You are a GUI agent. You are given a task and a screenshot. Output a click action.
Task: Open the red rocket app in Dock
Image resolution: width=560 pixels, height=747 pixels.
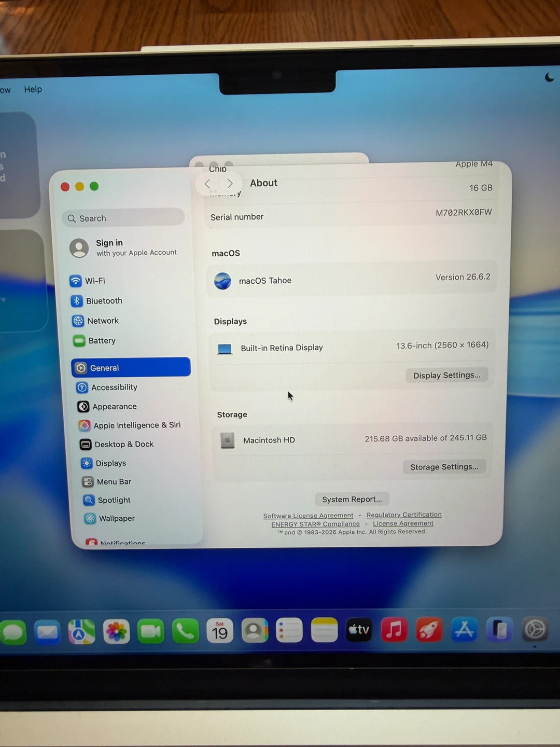pos(429,630)
